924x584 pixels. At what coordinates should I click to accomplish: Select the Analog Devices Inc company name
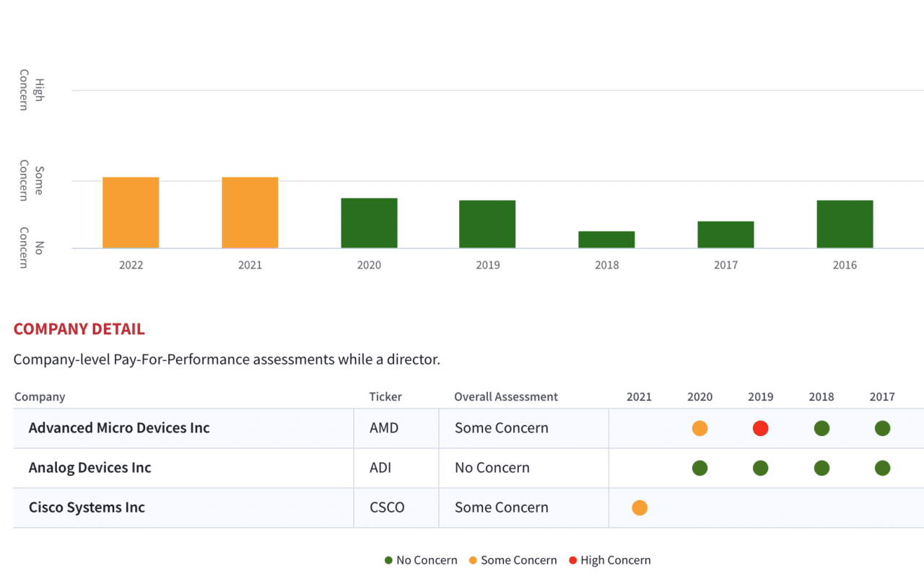coord(90,468)
